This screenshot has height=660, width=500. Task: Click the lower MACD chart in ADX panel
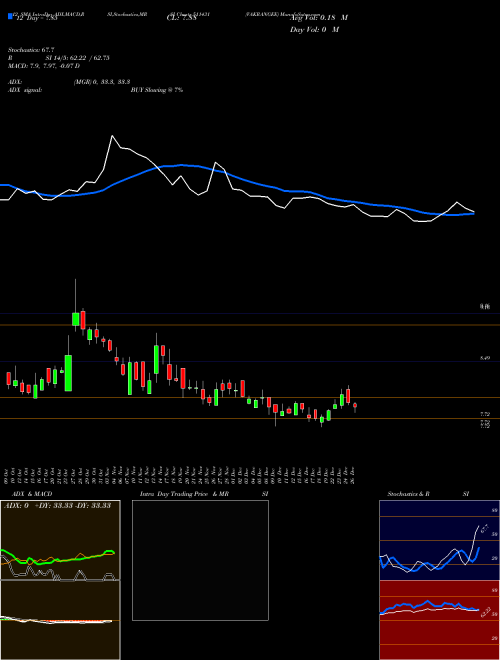coord(60,620)
